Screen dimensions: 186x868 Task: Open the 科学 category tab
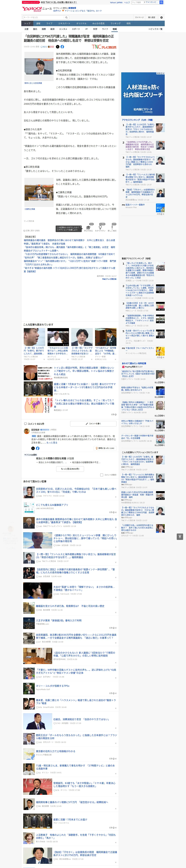[x=95, y=29]
